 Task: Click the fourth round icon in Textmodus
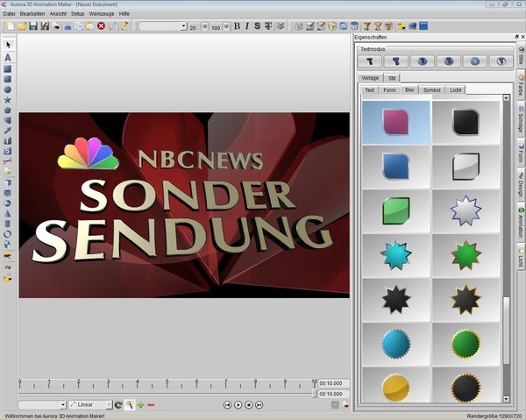pyautogui.click(x=449, y=61)
